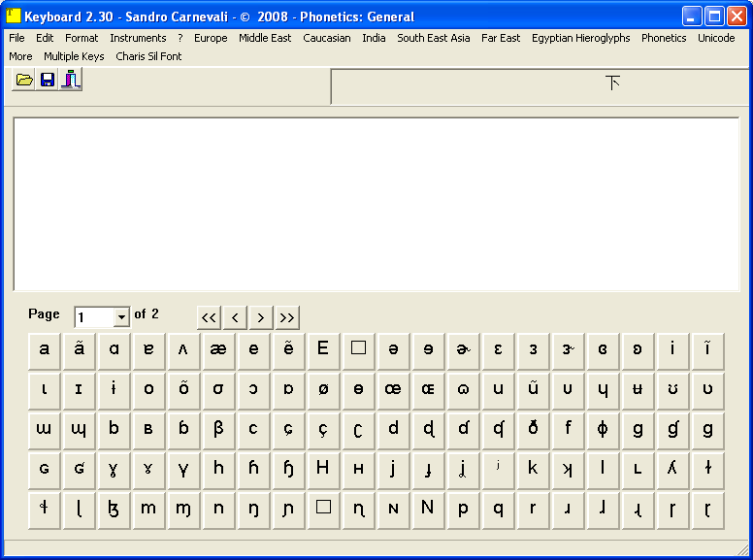Insert the small capital ʙ key
The image size is (753, 560).
(x=148, y=431)
